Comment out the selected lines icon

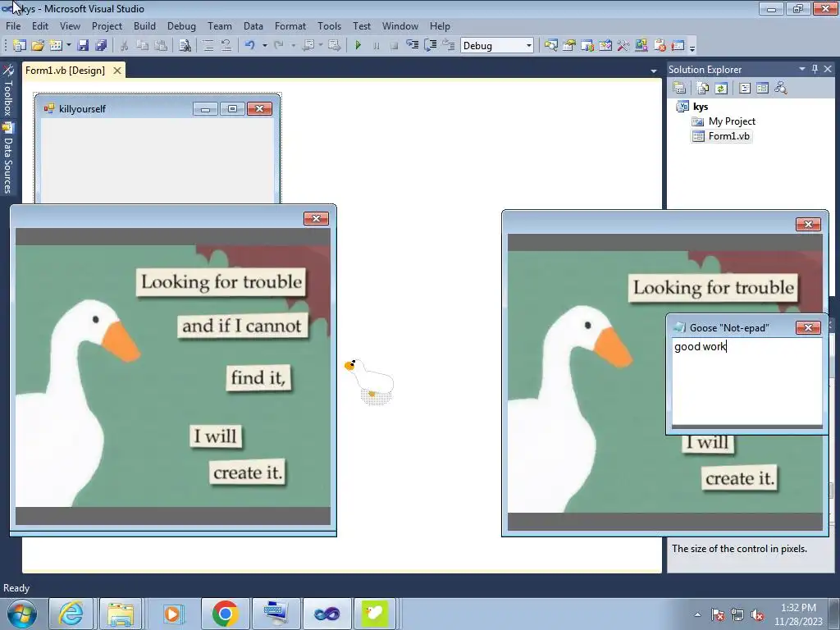coord(208,46)
